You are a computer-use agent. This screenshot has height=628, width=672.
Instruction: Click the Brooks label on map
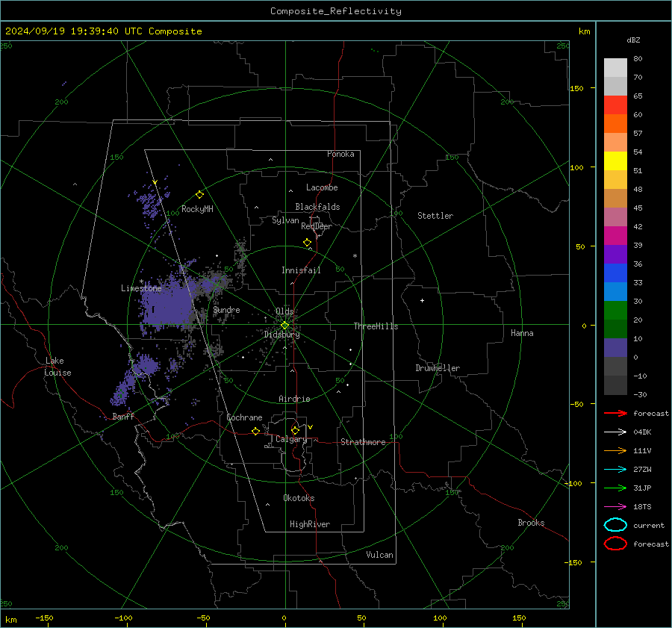531,523
